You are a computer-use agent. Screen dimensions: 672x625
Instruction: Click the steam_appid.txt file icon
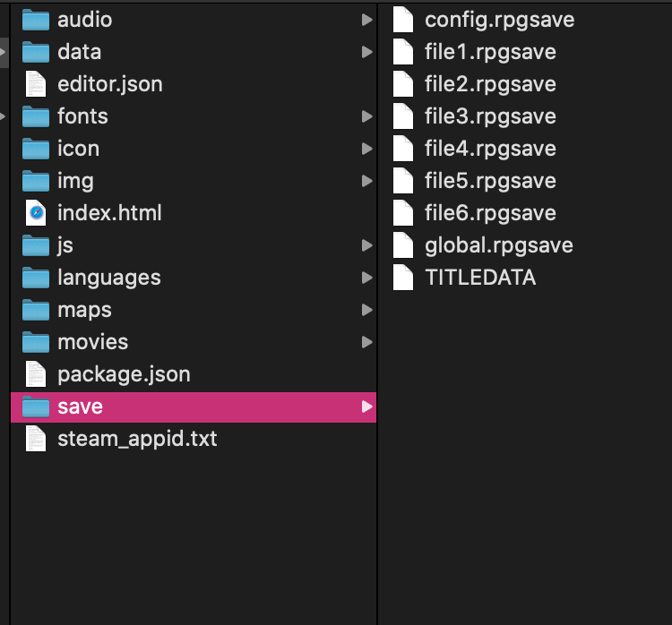coord(36,439)
